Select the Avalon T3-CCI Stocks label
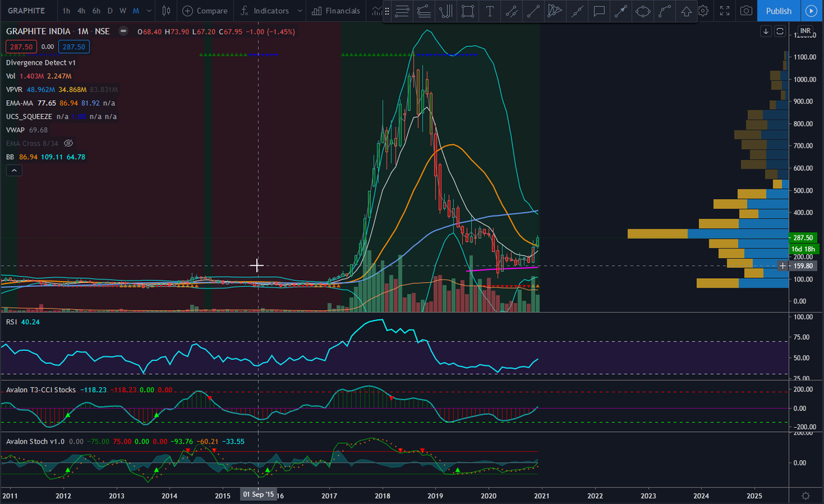The height and width of the screenshot is (504, 824). (x=41, y=389)
